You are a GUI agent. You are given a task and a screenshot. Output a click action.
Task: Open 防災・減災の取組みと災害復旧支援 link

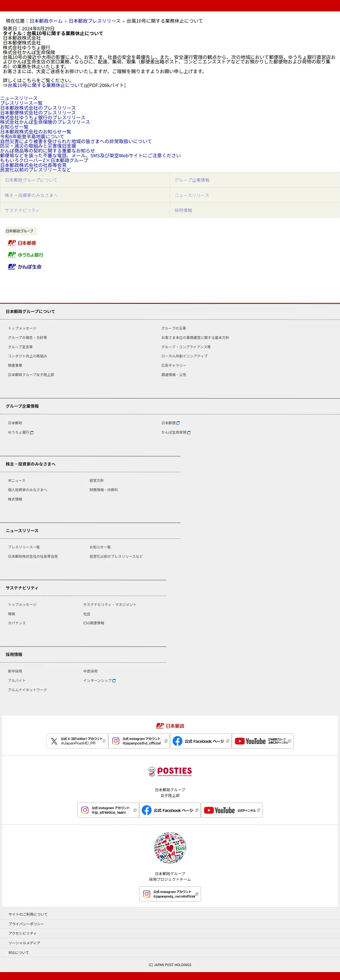[38, 146]
